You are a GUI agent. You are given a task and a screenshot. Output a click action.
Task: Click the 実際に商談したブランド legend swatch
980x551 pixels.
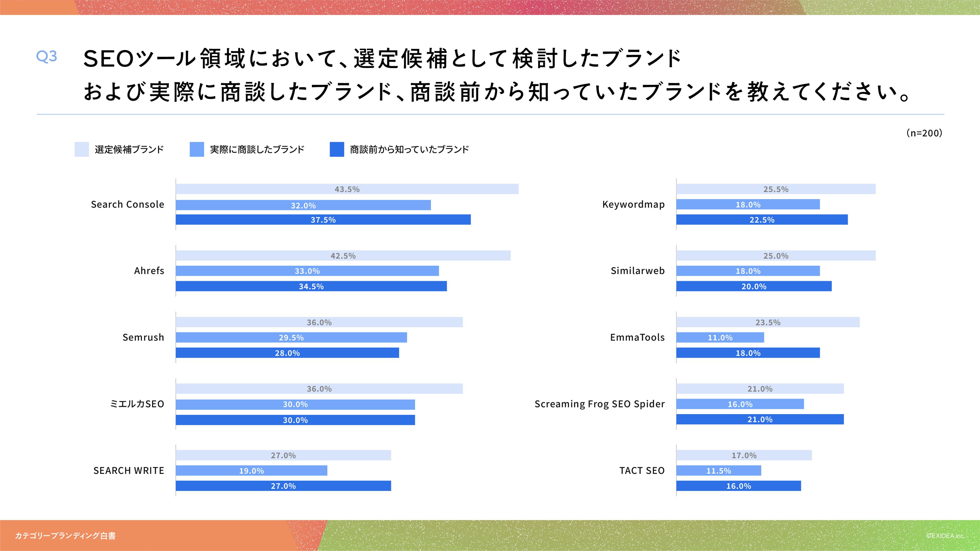pyautogui.click(x=197, y=149)
